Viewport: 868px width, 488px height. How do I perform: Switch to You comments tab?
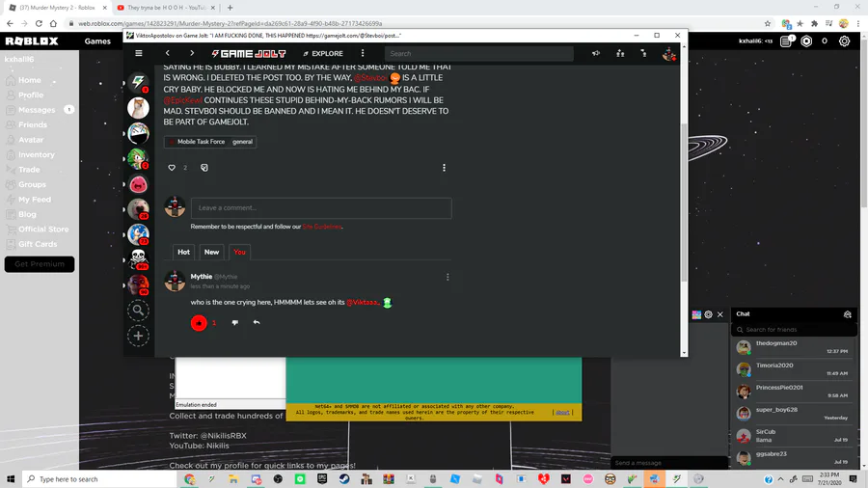click(239, 252)
